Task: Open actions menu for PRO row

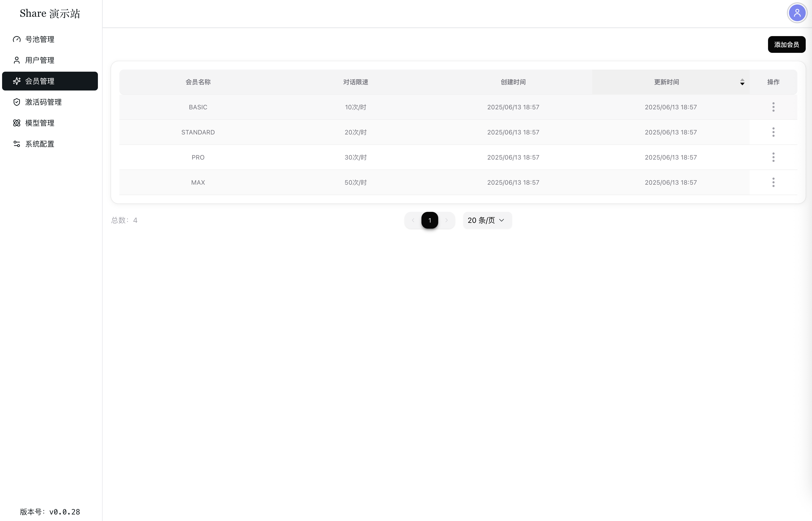Action: pyautogui.click(x=773, y=157)
